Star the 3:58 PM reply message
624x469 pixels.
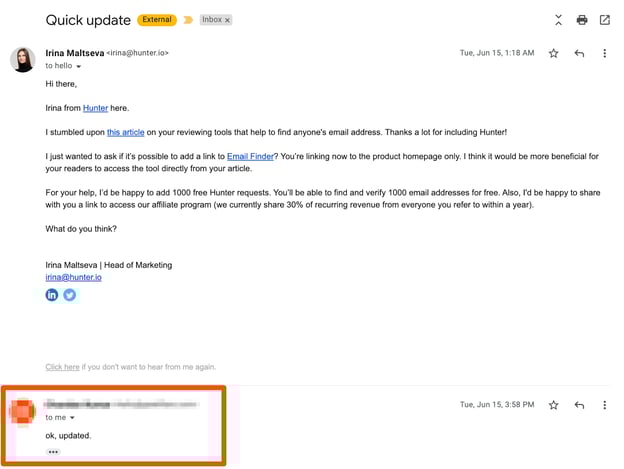coord(554,405)
